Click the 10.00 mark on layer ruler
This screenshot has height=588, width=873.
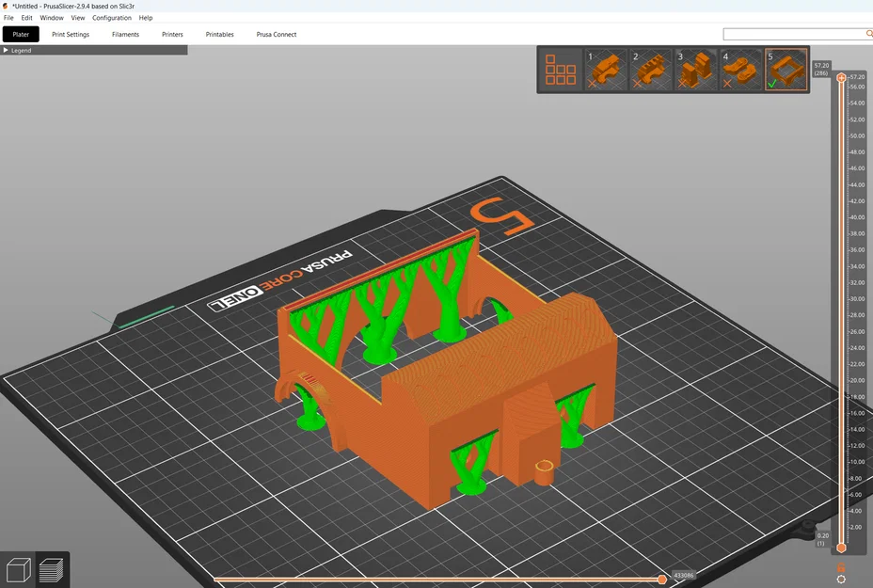pyautogui.click(x=857, y=462)
